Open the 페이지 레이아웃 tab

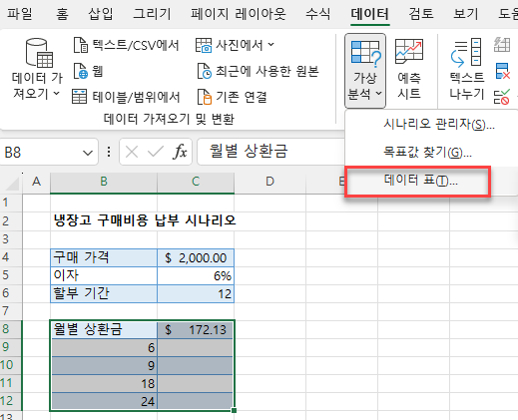tap(239, 14)
